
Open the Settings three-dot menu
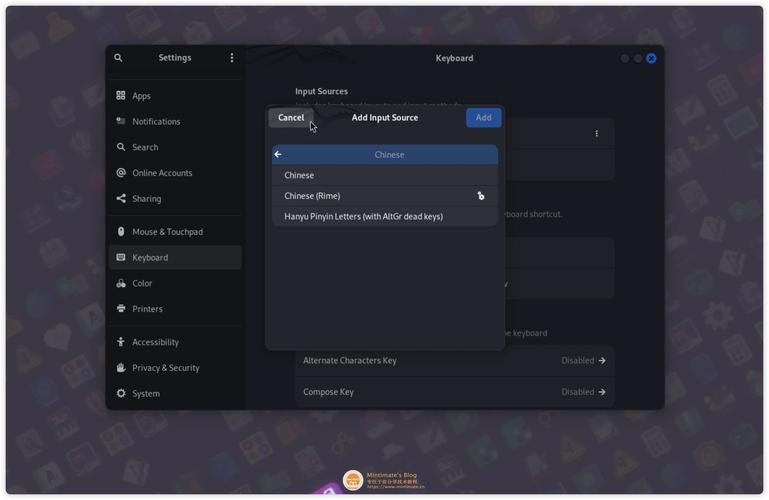click(x=232, y=58)
